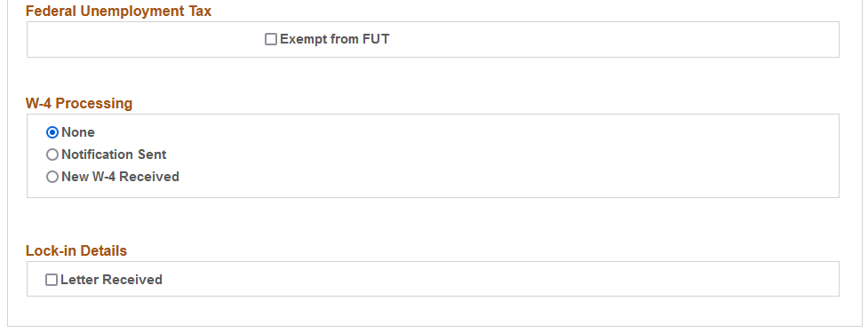Click the 'Notification Sent' label text
This screenshot has height=333, width=868.
114,155
